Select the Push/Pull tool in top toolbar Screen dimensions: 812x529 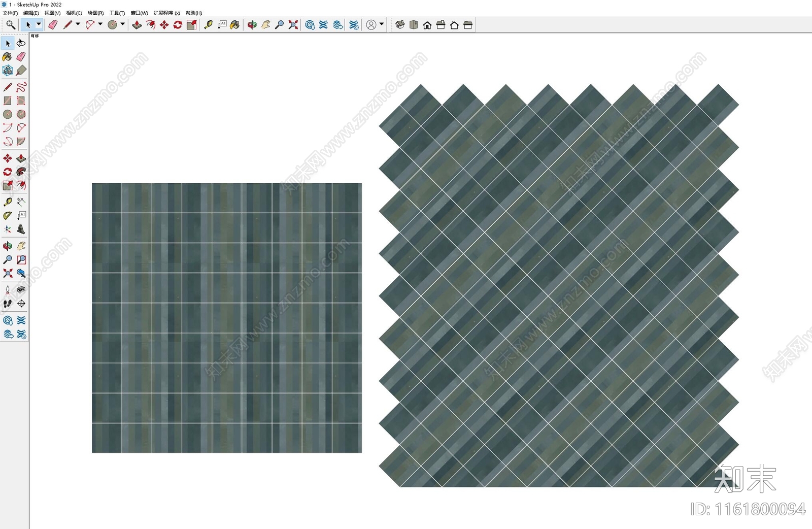137,24
